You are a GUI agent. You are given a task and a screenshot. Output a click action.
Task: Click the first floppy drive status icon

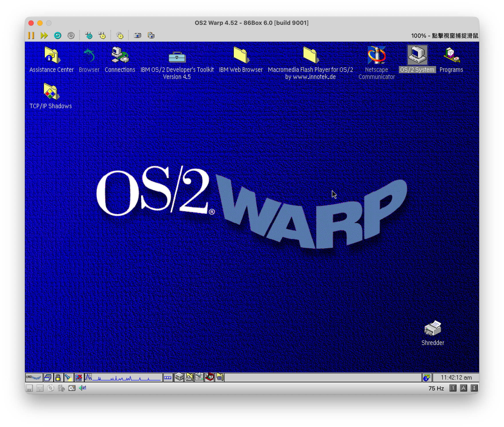click(x=29, y=388)
